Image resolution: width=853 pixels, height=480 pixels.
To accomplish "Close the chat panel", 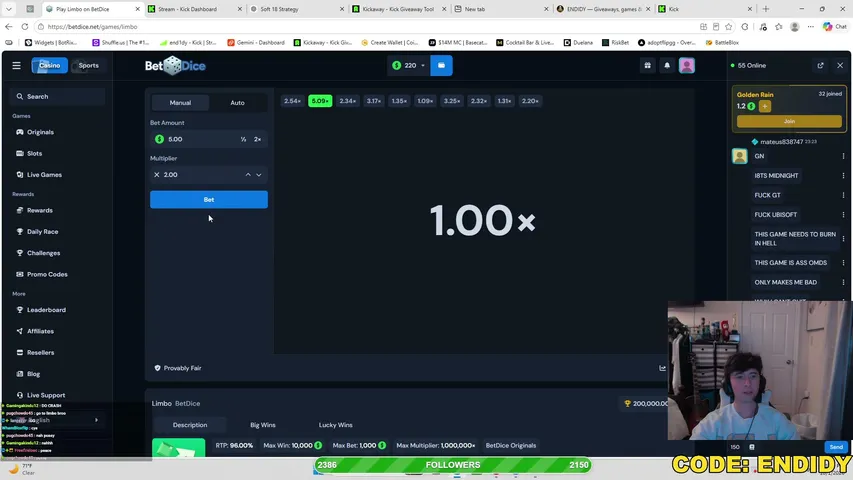I will pos(840,65).
